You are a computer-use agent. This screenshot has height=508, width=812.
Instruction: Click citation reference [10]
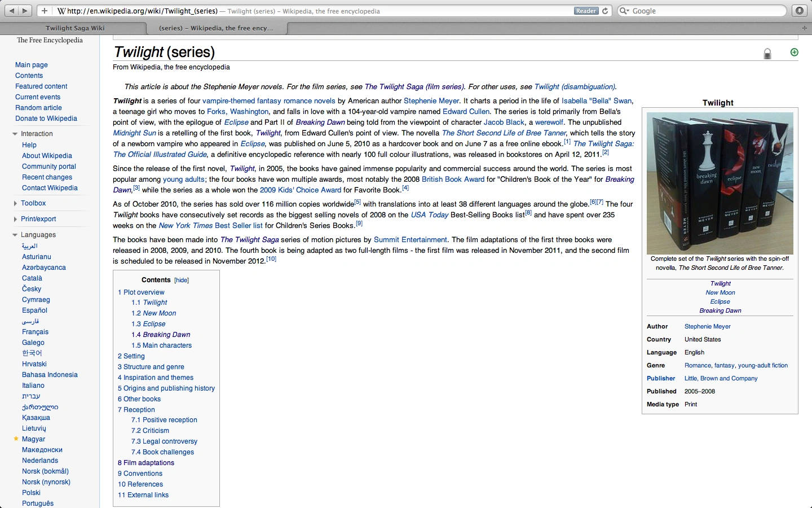point(271,259)
